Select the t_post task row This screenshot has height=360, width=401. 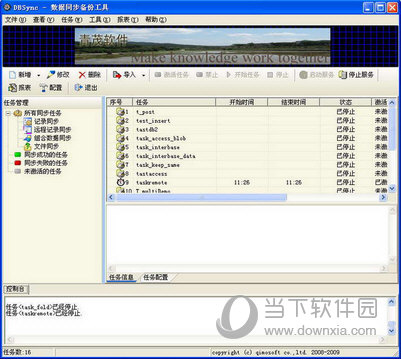click(248, 112)
